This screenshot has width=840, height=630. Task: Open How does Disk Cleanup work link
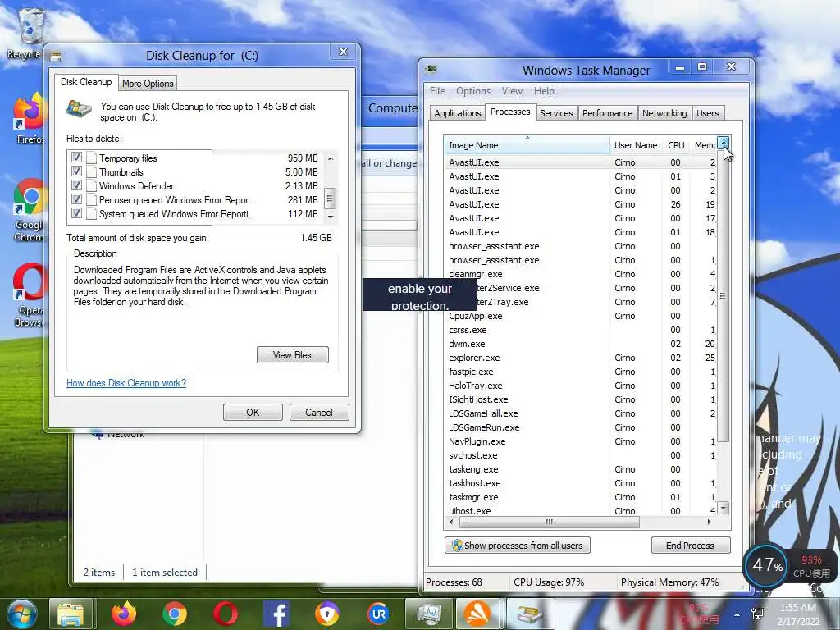click(126, 383)
